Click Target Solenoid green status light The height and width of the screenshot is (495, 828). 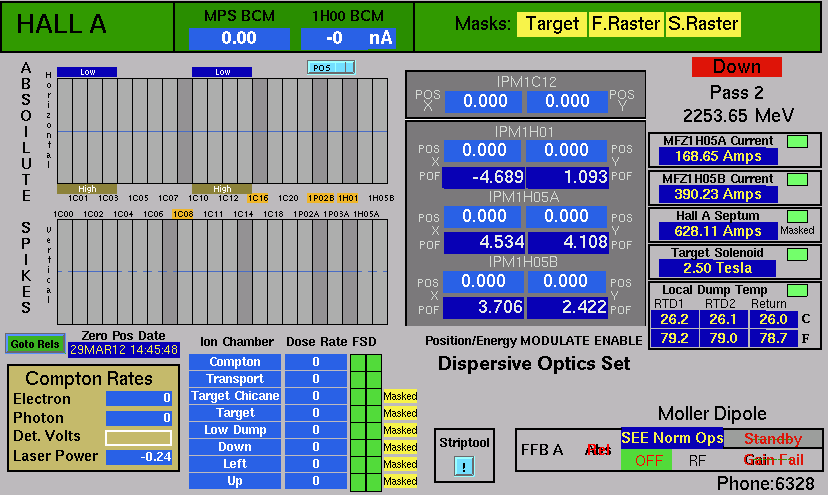pos(797,254)
